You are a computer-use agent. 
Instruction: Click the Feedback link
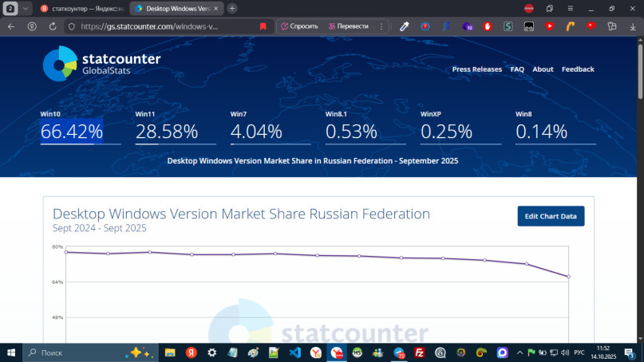coord(578,69)
